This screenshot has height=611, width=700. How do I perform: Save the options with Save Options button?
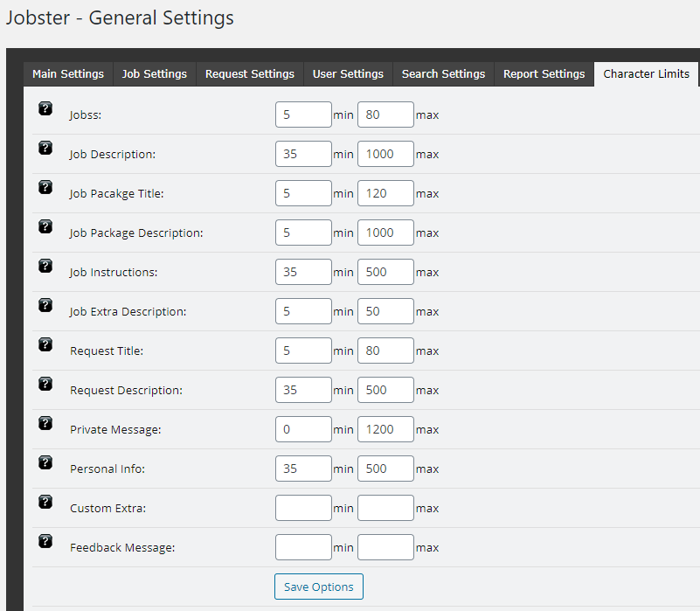pos(319,587)
